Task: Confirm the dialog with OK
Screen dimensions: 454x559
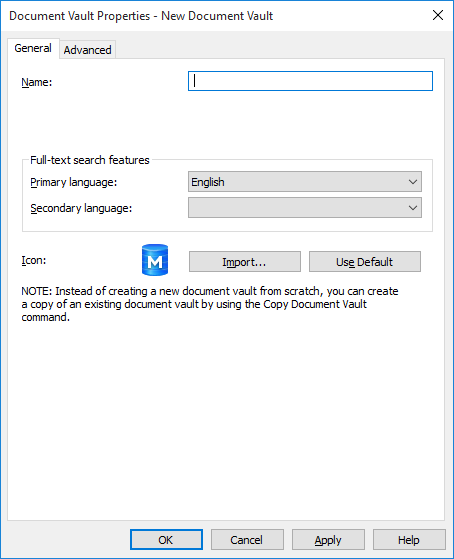Action: point(166,540)
